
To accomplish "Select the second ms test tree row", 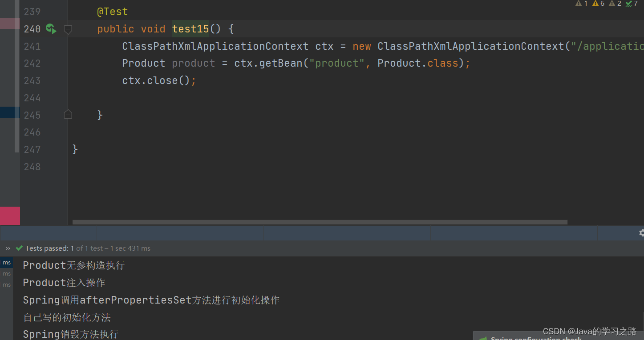I will pos(7,274).
